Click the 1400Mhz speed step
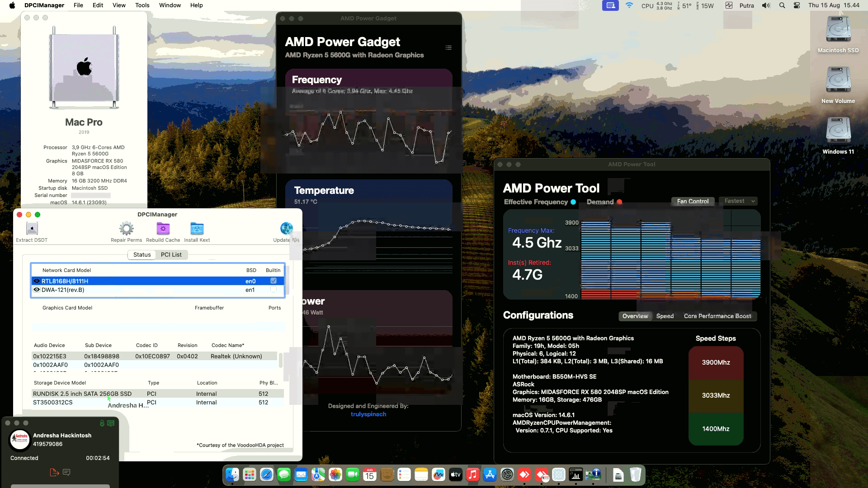The image size is (868, 488). [x=716, y=429]
